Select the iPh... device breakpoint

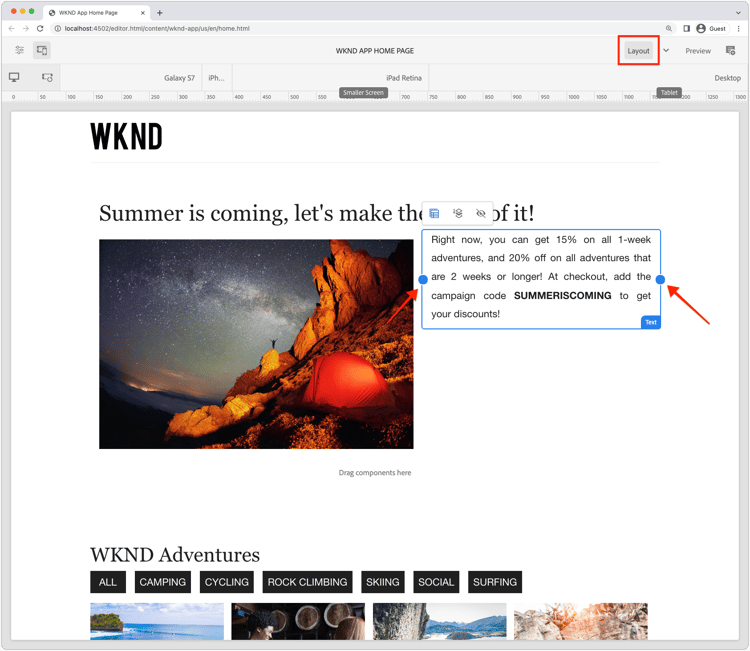point(216,78)
